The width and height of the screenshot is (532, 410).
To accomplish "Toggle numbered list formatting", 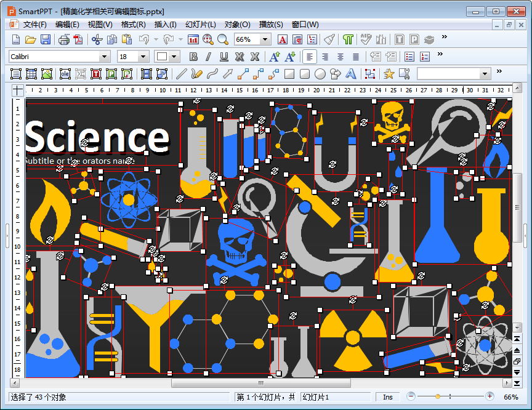I will point(425,57).
